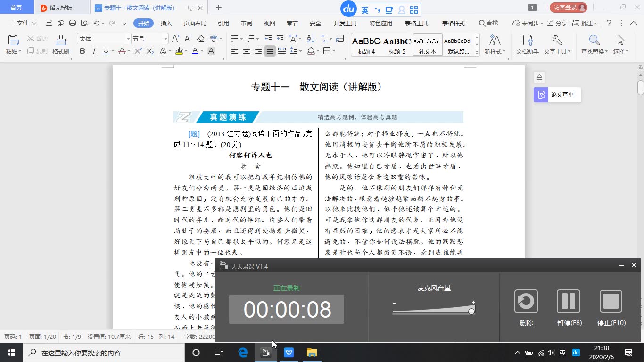Click the Paste (粘贴) clipboard icon
The width and height of the screenshot is (644, 362).
pos(13,41)
